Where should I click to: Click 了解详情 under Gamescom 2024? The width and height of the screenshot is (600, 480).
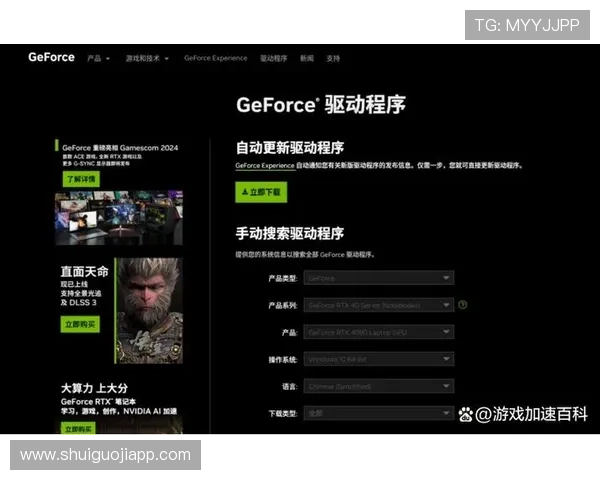pyautogui.click(x=81, y=179)
